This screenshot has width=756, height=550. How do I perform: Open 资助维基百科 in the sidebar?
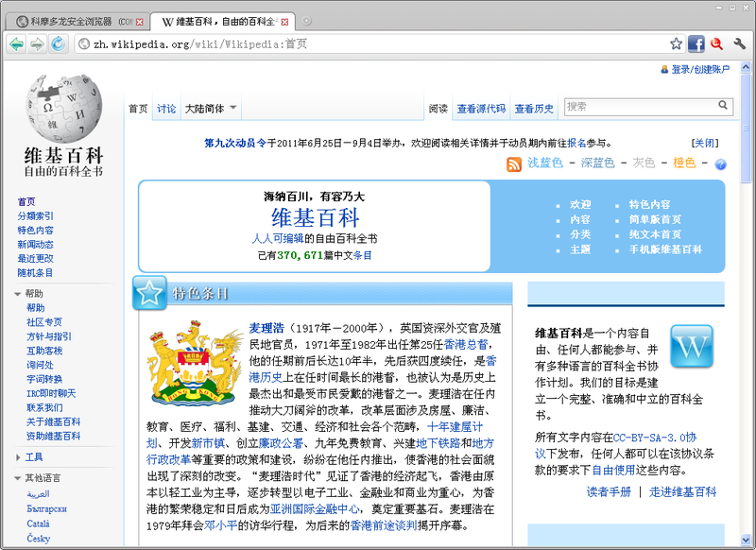pyautogui.click(x=53, y=437)
